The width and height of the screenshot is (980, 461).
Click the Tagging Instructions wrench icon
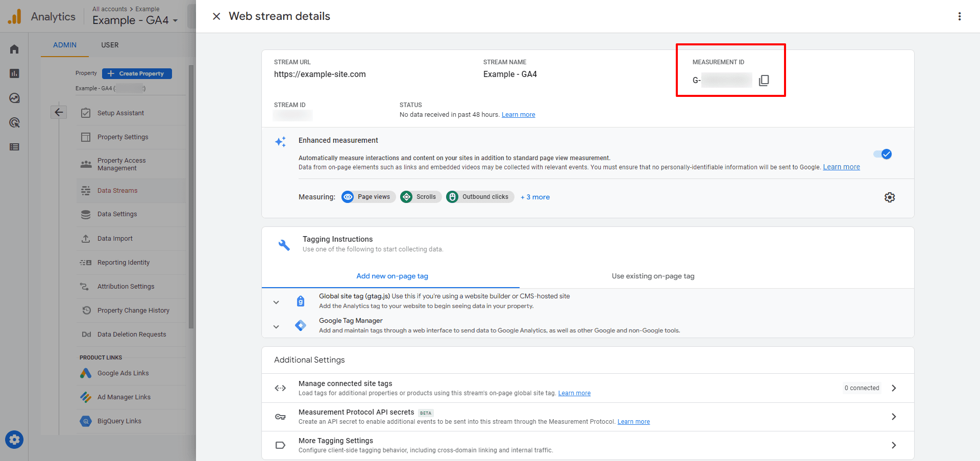[x=284, y=245]
